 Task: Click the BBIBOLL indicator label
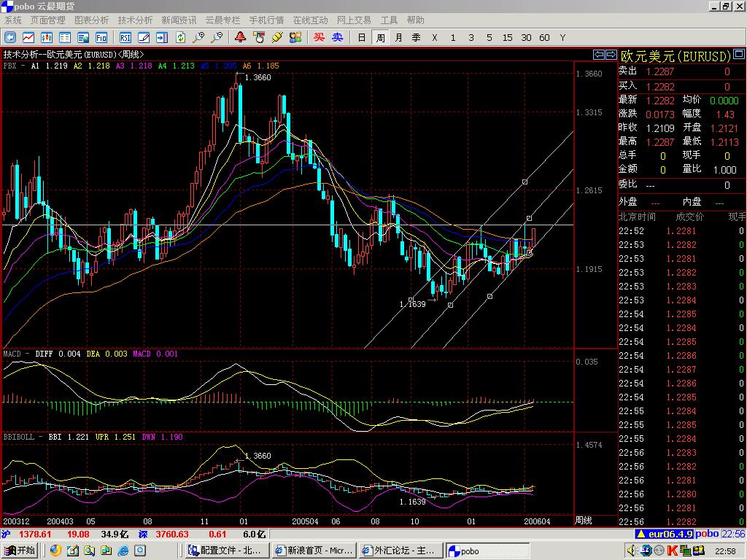19,437
